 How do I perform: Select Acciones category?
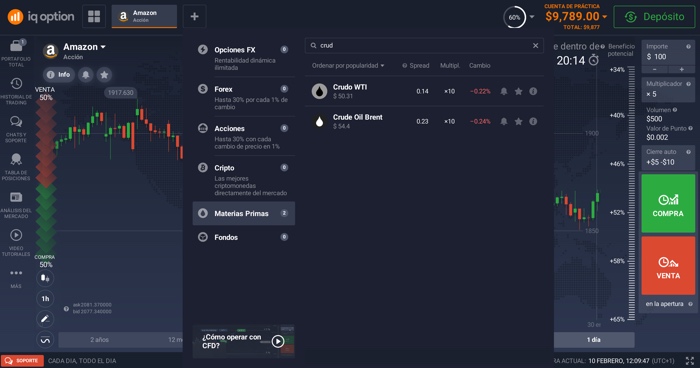point(244,137)
